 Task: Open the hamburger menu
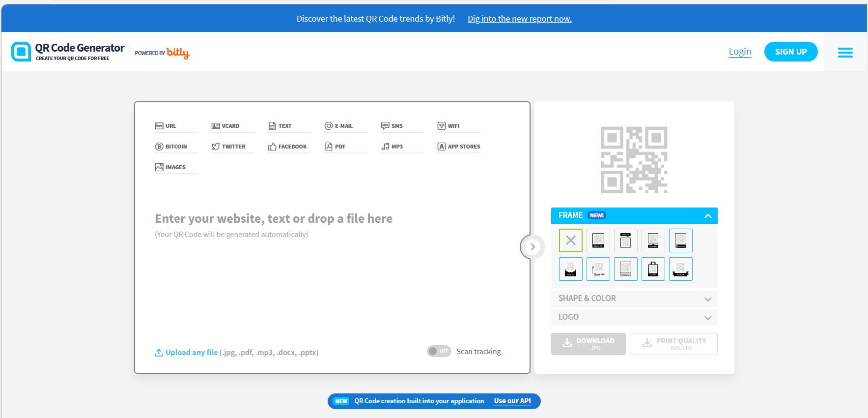(845, 52)
